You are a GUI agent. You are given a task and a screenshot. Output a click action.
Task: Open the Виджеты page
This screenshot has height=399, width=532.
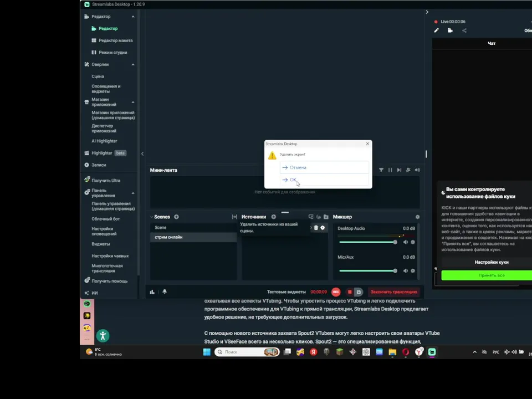click(x=100, y=244)
